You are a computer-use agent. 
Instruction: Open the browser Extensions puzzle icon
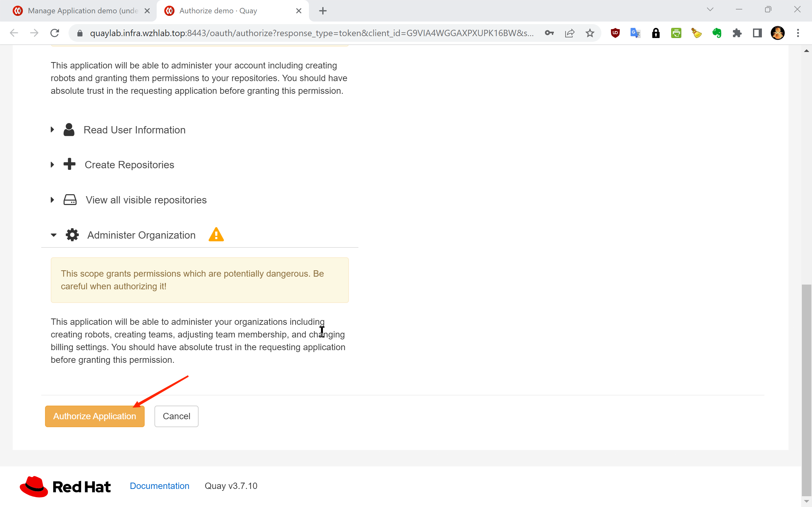(737, 33)
